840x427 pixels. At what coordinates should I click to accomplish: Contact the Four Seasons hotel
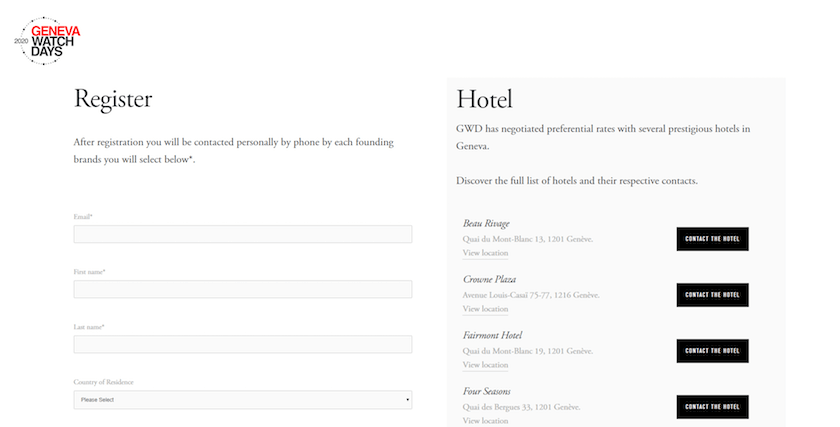[712, 407]
